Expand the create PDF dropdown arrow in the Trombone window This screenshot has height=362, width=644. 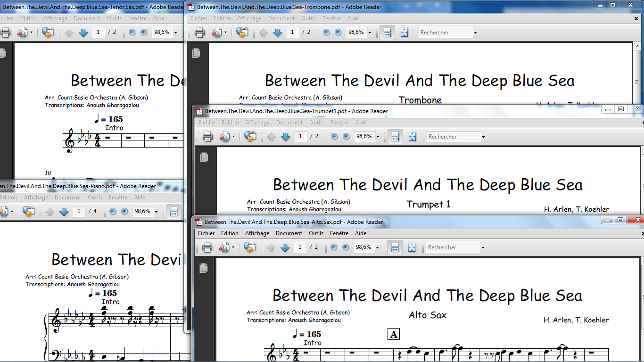pyautogui.click(x=225, y=33)
